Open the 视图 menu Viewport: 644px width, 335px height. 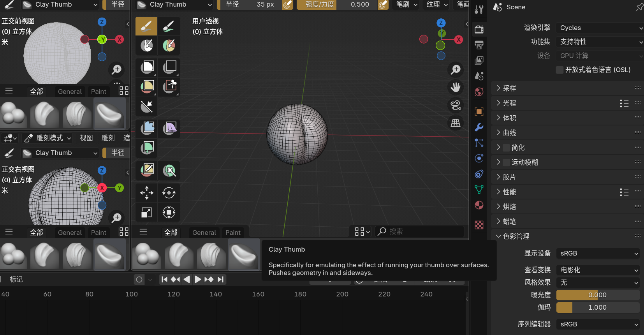(x=86, y=138)
